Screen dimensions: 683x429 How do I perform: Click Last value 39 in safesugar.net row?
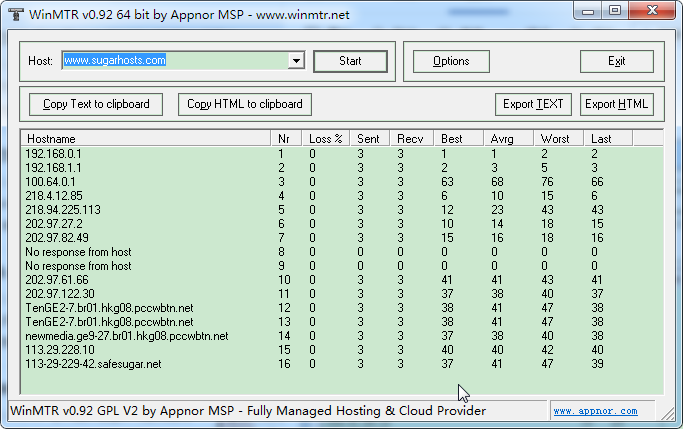pos(597,364)
